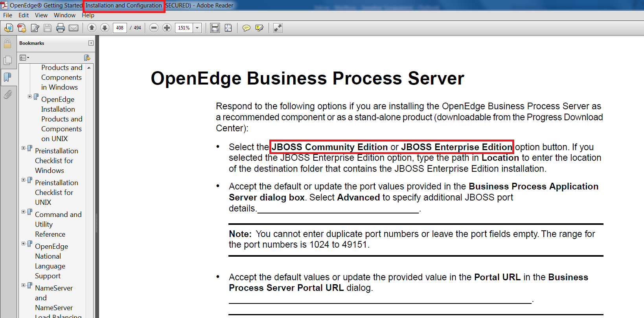
Task: Add a sticky note comment icon
Action: point(246,28)
